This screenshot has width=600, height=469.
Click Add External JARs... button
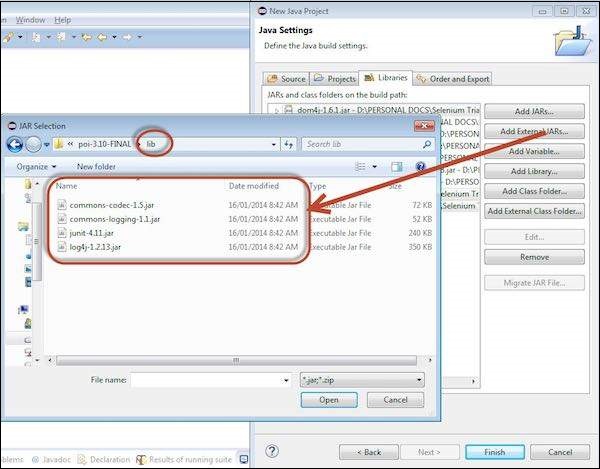coord(534,131)
